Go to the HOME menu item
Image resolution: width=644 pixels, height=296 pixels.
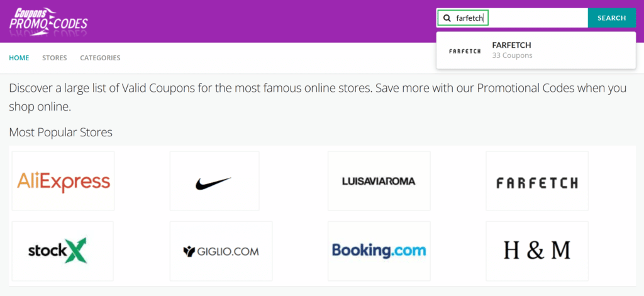click(x=19, y=58)
